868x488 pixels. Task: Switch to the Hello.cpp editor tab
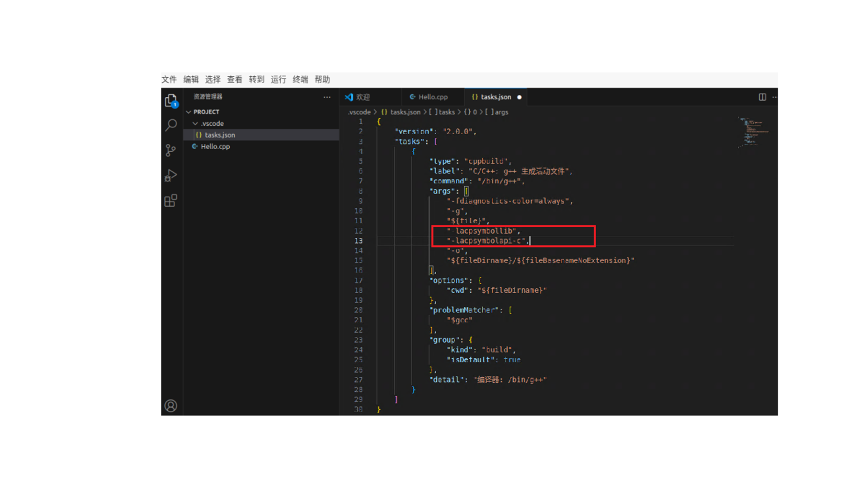click(433, 97)
